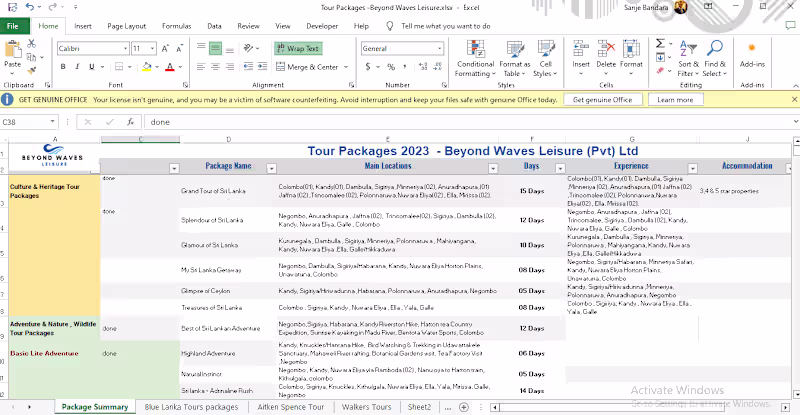Switch to the Insert ribbon tab
Viewport: 800px width, 415px height.
(83, 26)
